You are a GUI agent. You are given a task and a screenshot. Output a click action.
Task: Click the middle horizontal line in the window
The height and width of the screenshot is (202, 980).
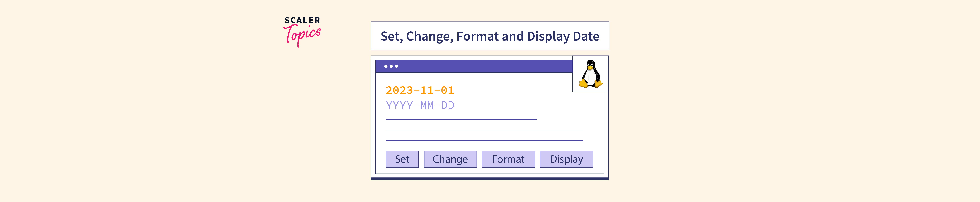(x=484, y=130)
